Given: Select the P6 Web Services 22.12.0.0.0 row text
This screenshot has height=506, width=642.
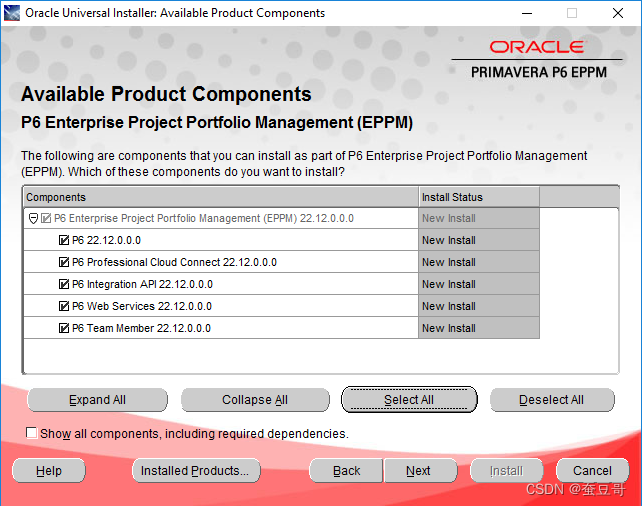Looking at the screenshot, I should pyautogui.click(x=142, y=306).
